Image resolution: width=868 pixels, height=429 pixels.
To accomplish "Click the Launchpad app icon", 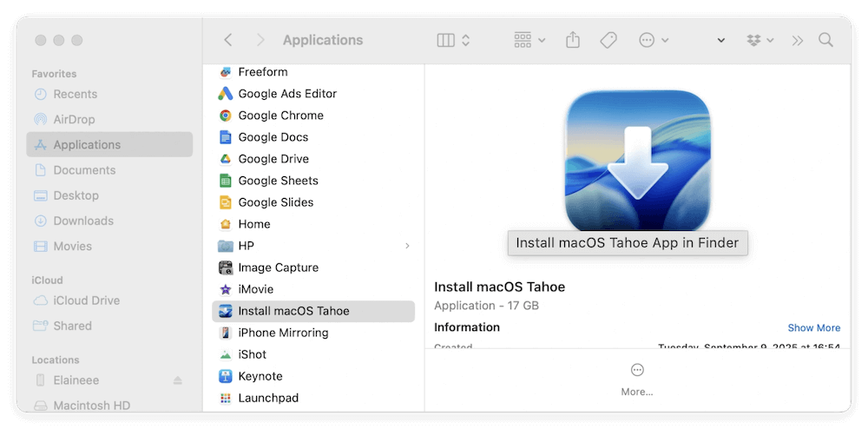I will tap(225, 398).
